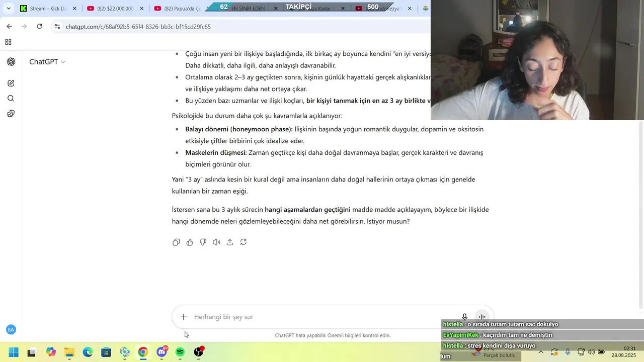644x362 pixels.
Task: Click the 'Maskelerin düşmesi:' bold text
Action: [x=216, y=153]
